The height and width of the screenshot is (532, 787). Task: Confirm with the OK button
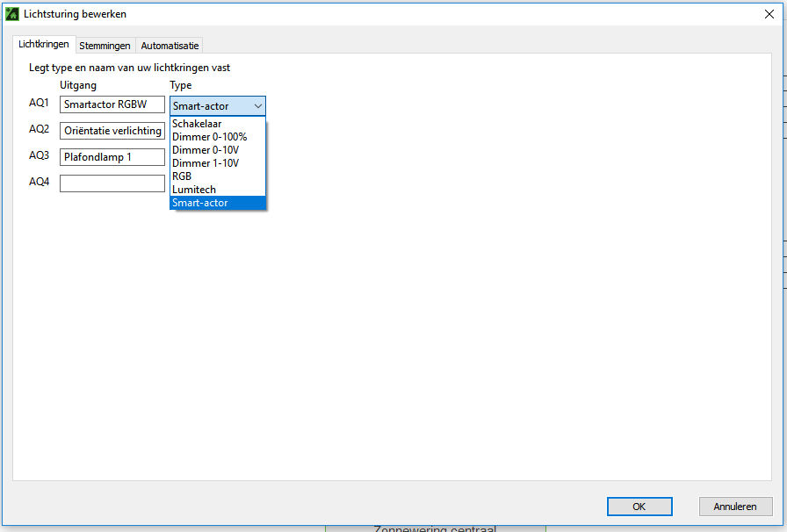[x=639, y=507]
